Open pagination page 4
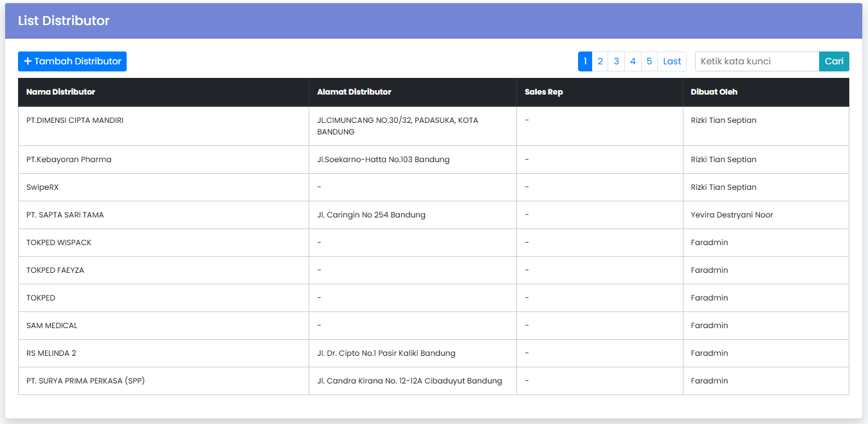Image resolution: width=868 pixels, height=424 pixels. click(x=633, y=61)
